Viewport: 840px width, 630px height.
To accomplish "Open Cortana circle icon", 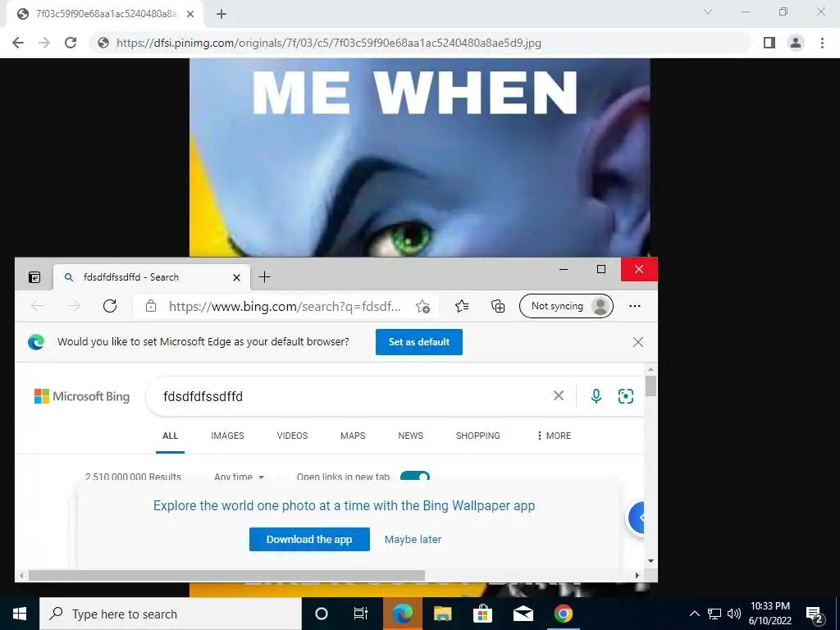I will coord(321,614).
